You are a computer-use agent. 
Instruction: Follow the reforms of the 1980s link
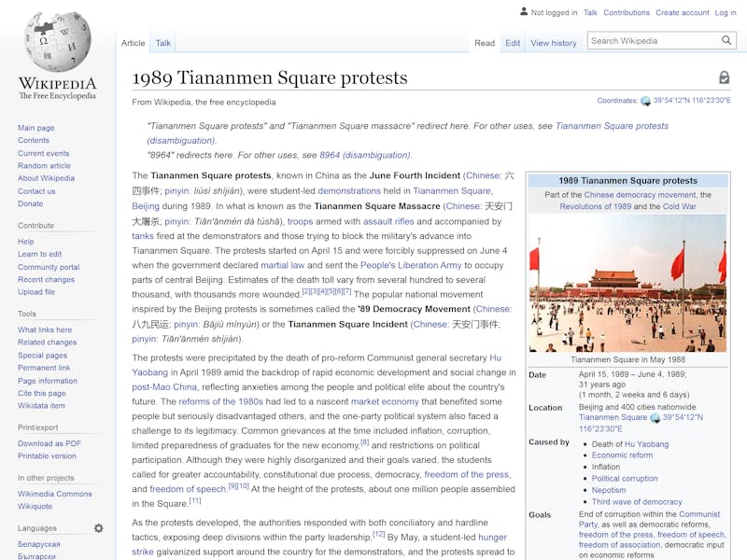pyautogui.click(x=220, y=401)
